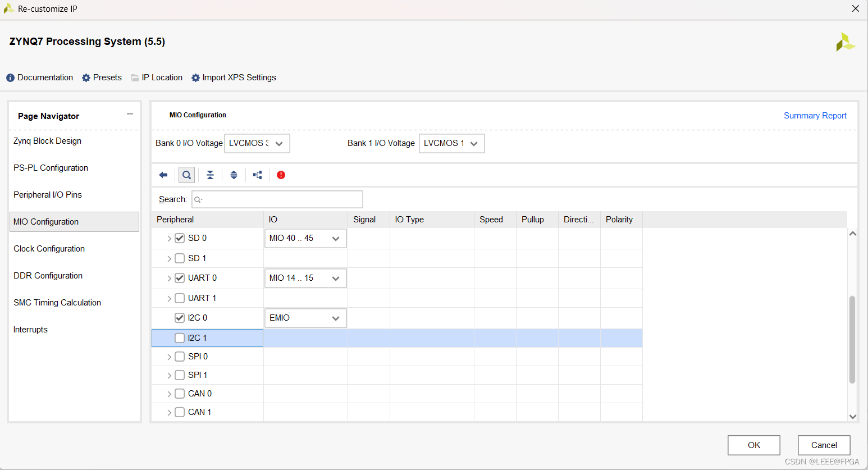Go to SMC Timing Calculation page
The height and width of the screenshot is (470, 868).
(57, 303)
